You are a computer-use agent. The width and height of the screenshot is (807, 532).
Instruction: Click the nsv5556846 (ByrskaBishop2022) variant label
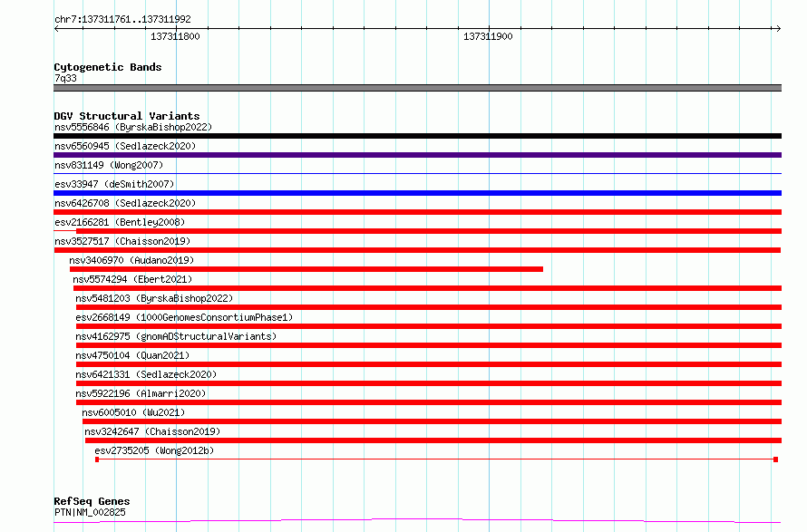(133, 127)
